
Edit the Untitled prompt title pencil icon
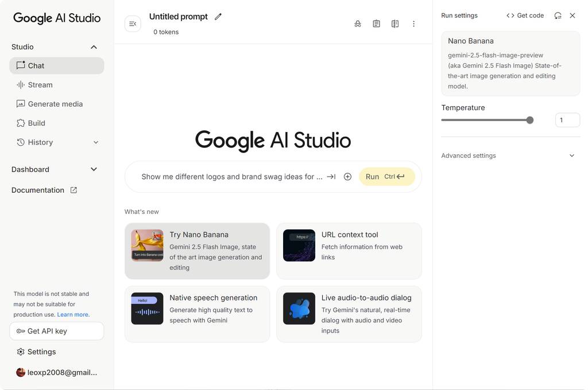pos(218,17)
